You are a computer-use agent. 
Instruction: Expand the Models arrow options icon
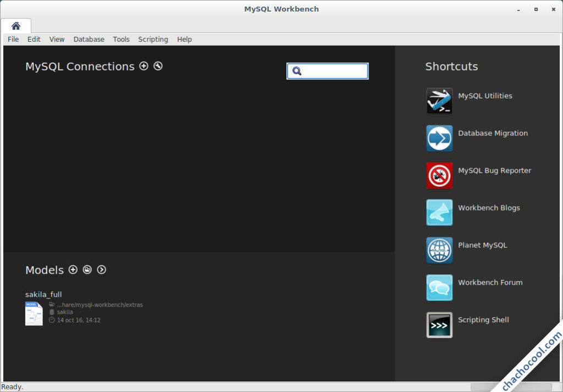pos(102,270)
